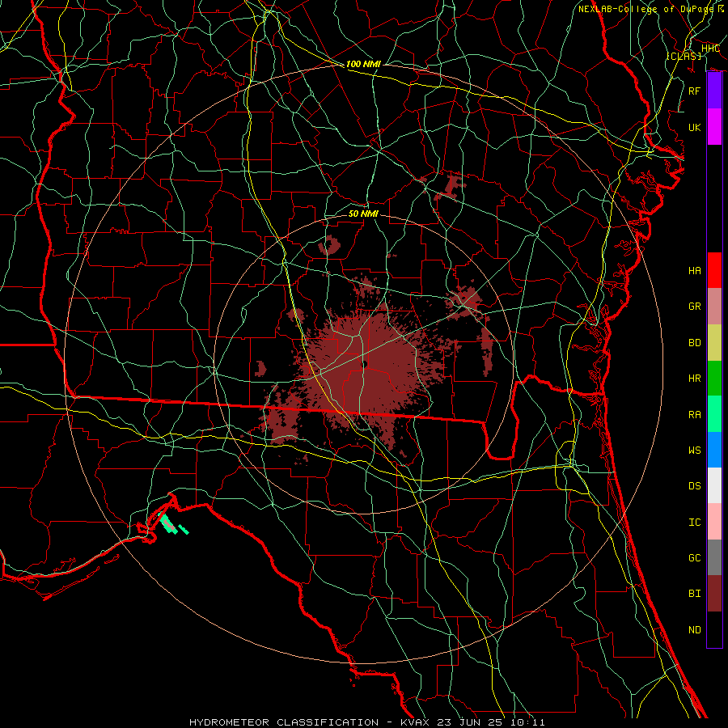Click the HYDROMETEOR CLASSIFICATION title text

(284, 722)
